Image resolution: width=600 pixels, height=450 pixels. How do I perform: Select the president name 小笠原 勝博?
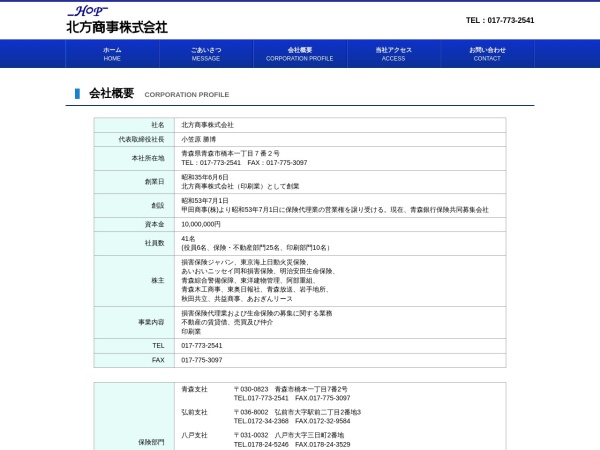(x=199, y=139)
